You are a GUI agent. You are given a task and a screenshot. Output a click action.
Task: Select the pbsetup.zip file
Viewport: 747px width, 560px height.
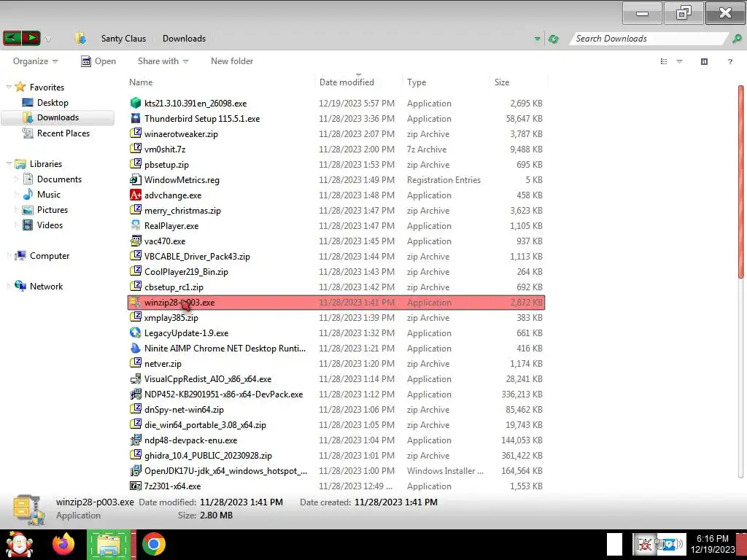tap(166, 164)
